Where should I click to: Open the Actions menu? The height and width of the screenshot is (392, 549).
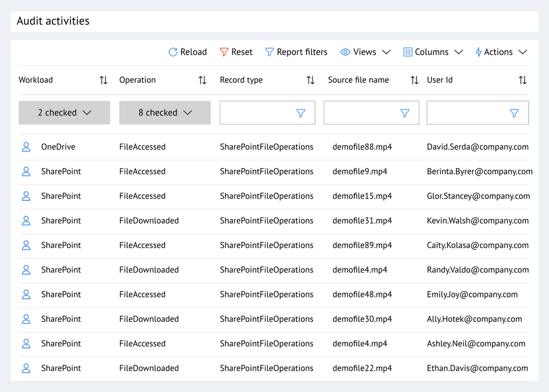501,52
